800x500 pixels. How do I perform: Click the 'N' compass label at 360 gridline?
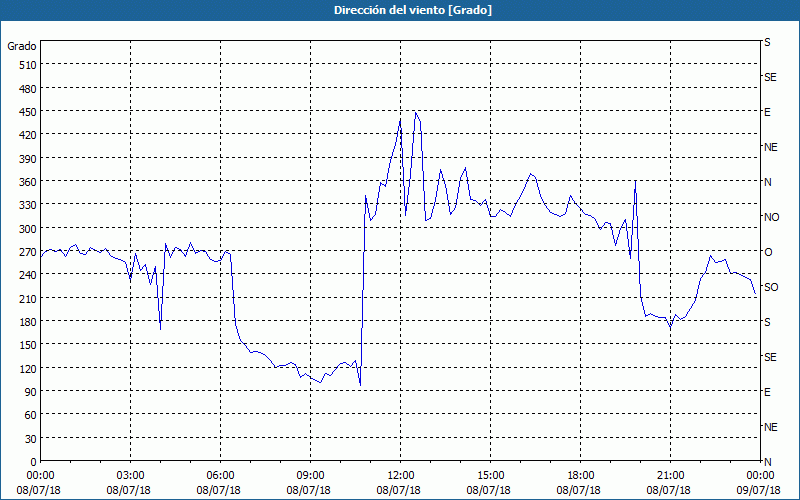click(x=767, y=182)
